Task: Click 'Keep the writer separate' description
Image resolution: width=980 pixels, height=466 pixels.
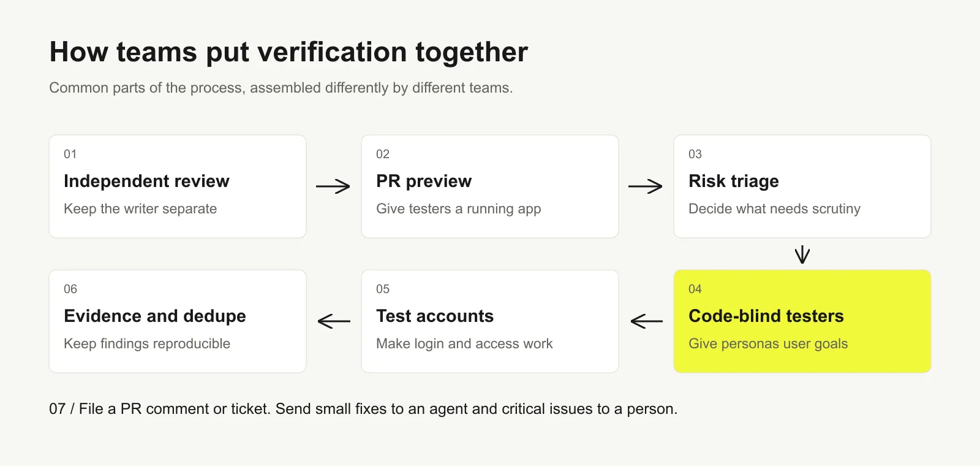Action: pos(140,208)
